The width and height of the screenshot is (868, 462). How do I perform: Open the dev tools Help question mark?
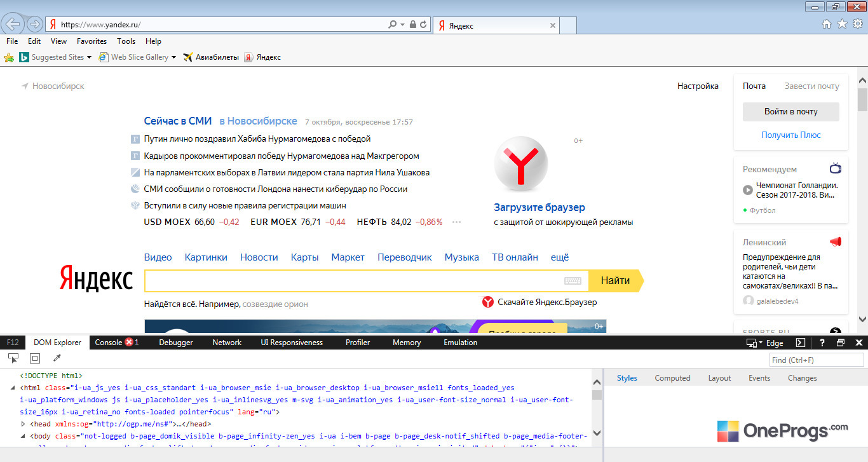tap(822, 343)
